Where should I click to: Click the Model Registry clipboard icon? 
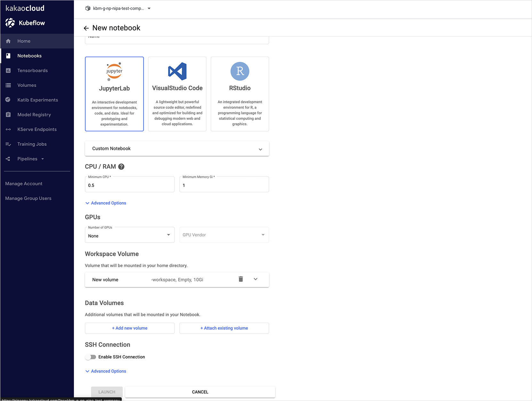[8, 114]
